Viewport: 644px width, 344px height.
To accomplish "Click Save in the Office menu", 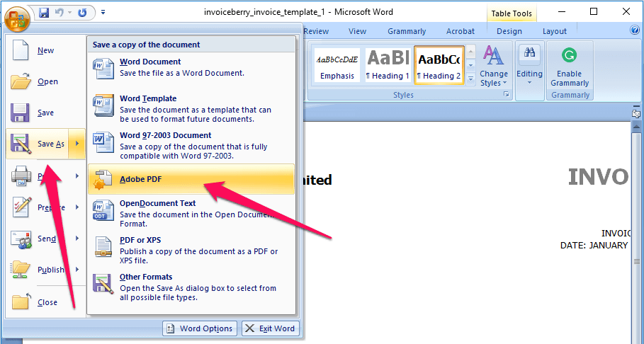I will [x=45, y=113].
